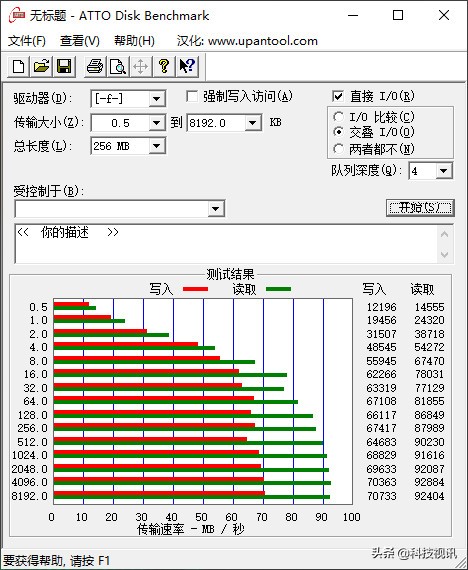The height and width of the screenshot is (570, 468).
Task: Select the 交叠 I/O(O) radio button
Action: (x=338, y=132)
